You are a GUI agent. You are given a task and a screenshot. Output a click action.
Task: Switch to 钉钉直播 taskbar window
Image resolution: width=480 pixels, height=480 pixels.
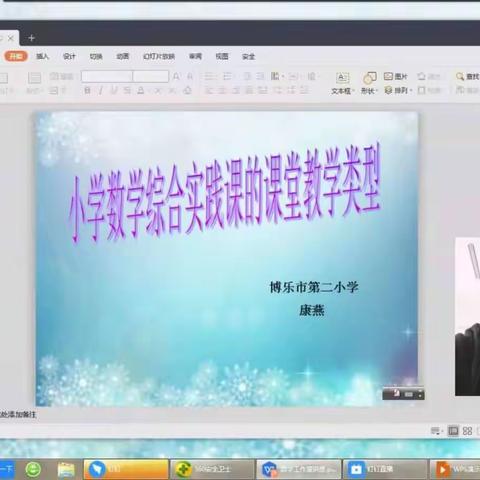point(385,469)
